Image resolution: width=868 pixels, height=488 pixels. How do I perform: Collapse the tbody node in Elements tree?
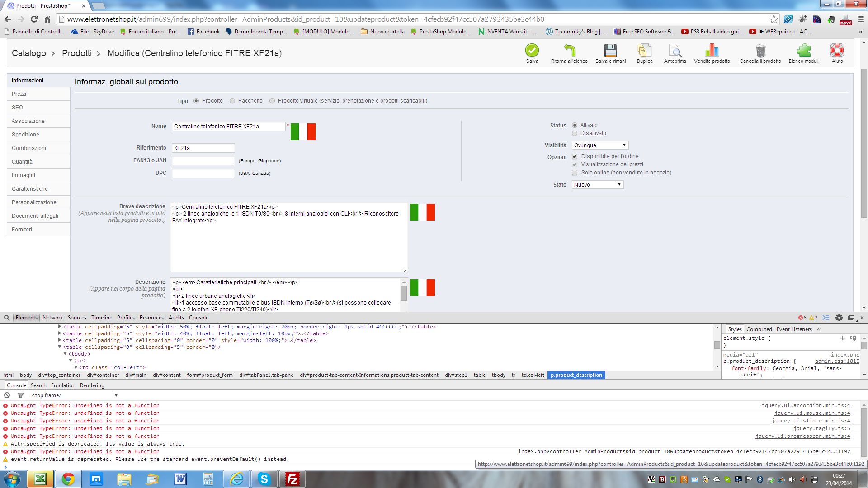[65, 354]
